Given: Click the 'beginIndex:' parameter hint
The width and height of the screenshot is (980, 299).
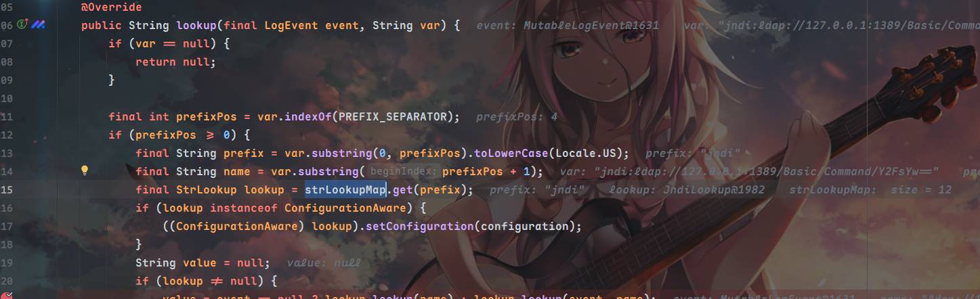Looking at the screenshot, I should [404, 172].
